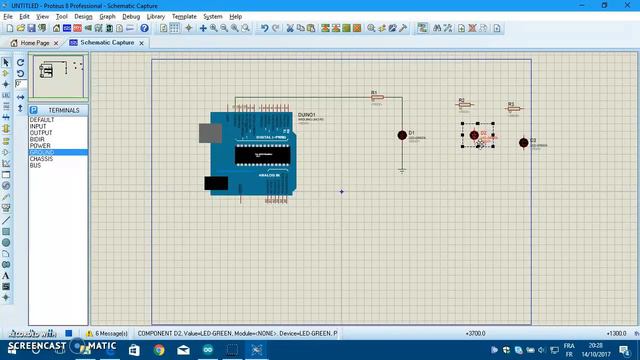Screen dimensions: 640x360
Task: Toggle the grid display icon
Action: coord(174,28)
